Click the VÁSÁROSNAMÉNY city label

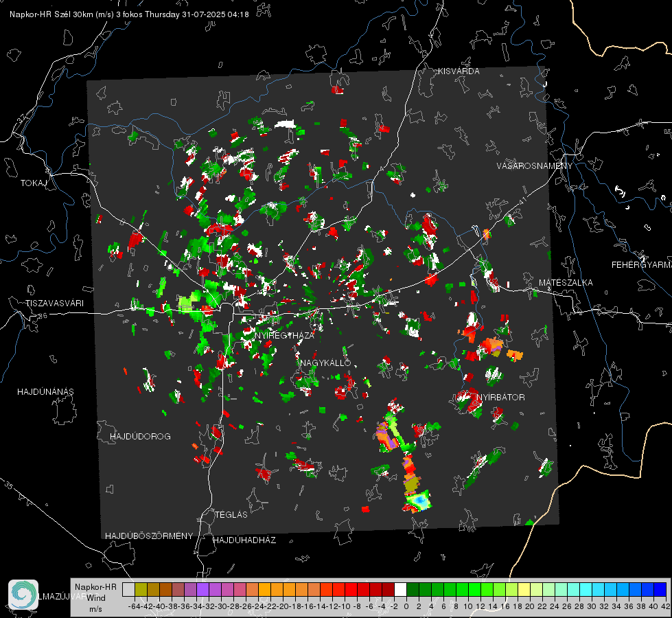535,166
